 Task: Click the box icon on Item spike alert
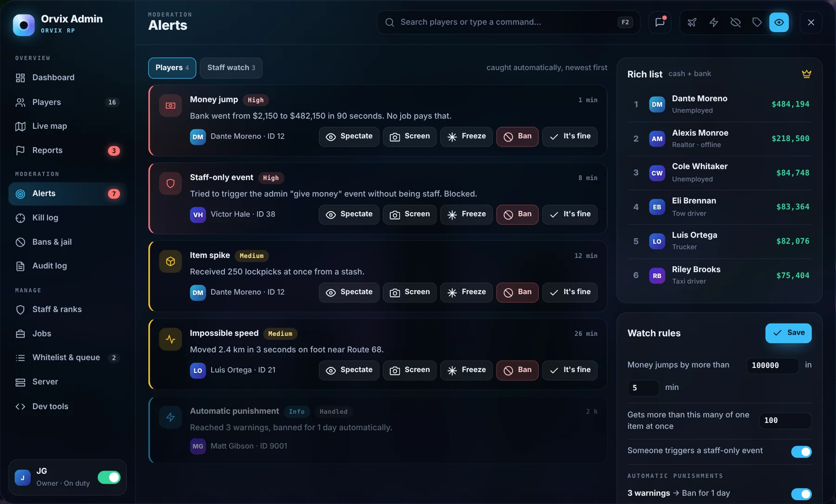(x=170, y=262)
